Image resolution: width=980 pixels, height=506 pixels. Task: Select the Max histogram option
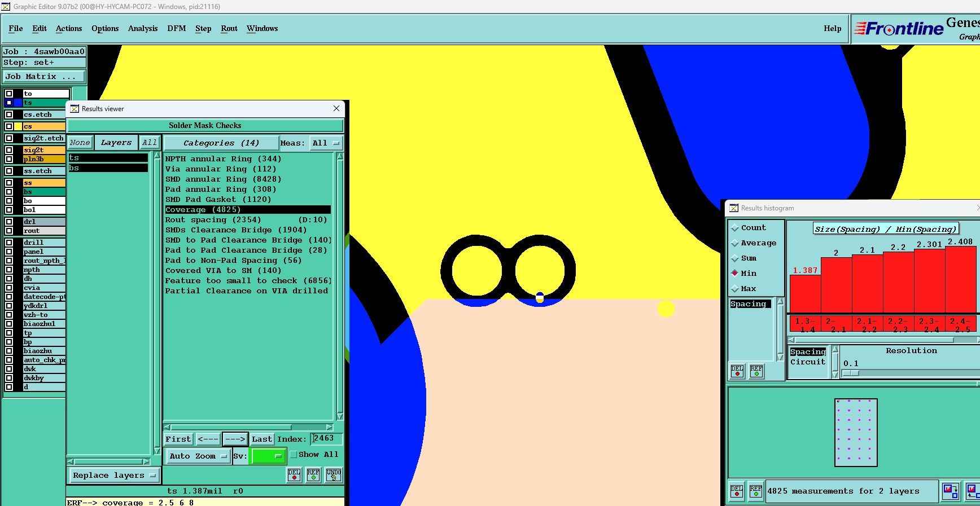coord(735,289)
